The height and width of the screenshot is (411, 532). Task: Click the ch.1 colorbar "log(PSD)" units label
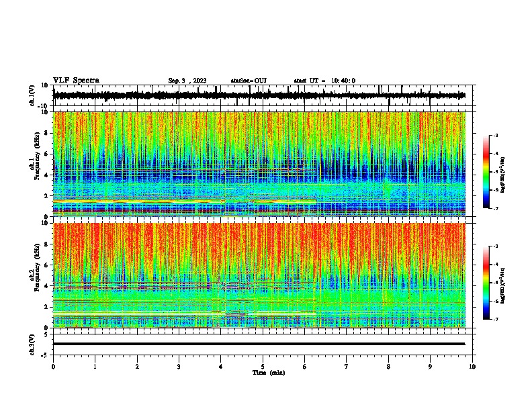click(502, 175)
